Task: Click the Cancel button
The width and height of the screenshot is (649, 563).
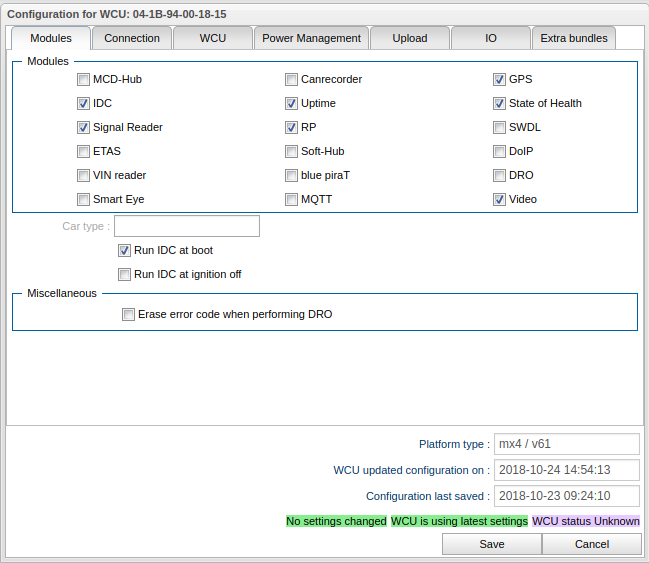Action: click(x=591, y=544)
